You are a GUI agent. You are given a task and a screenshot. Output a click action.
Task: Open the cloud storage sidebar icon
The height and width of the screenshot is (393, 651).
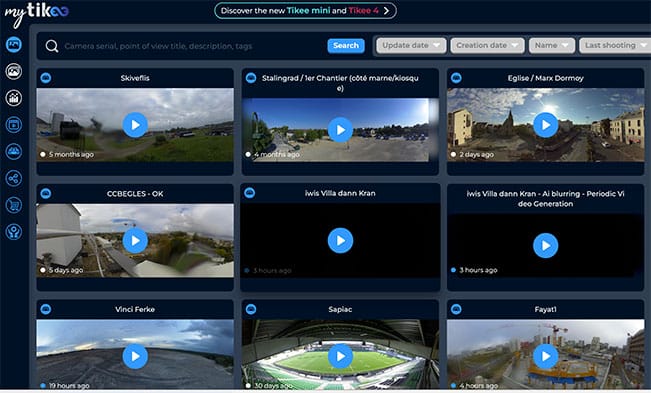coord(14,151)
